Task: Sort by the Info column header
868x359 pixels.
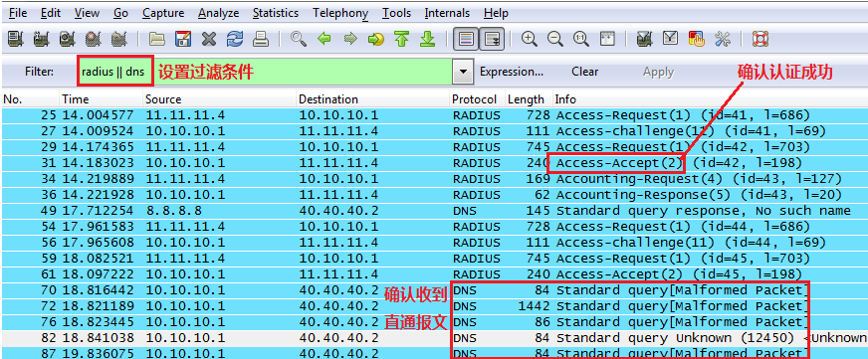Action: (x=711, y=99)
